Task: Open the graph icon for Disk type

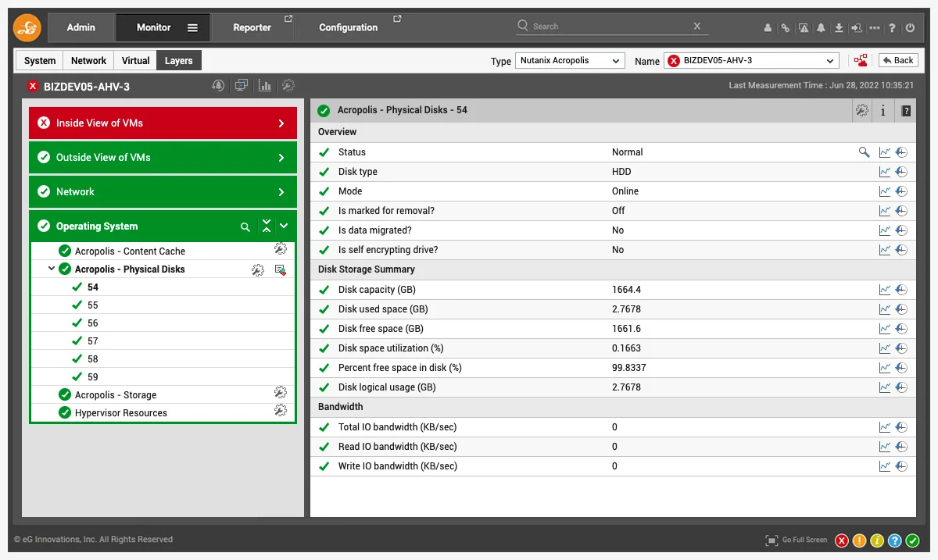Action: tap(885, 172)
